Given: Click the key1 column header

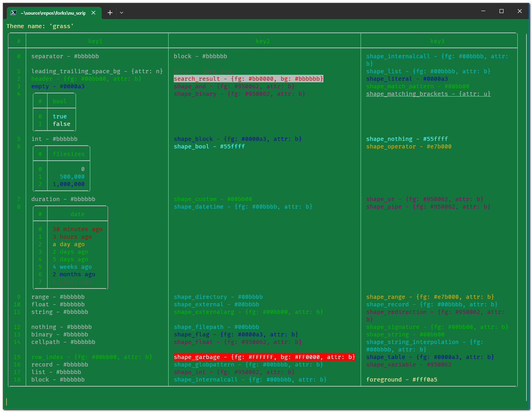Looking at the screenshot, I should coord(95,41).
